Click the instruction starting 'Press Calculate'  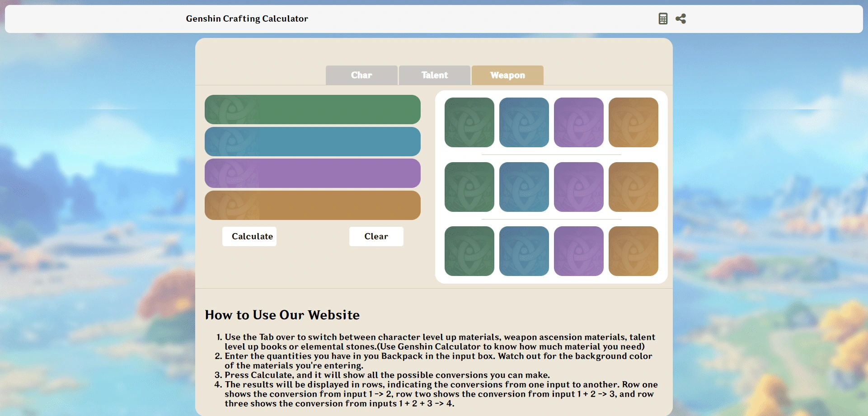pos(387,375)
